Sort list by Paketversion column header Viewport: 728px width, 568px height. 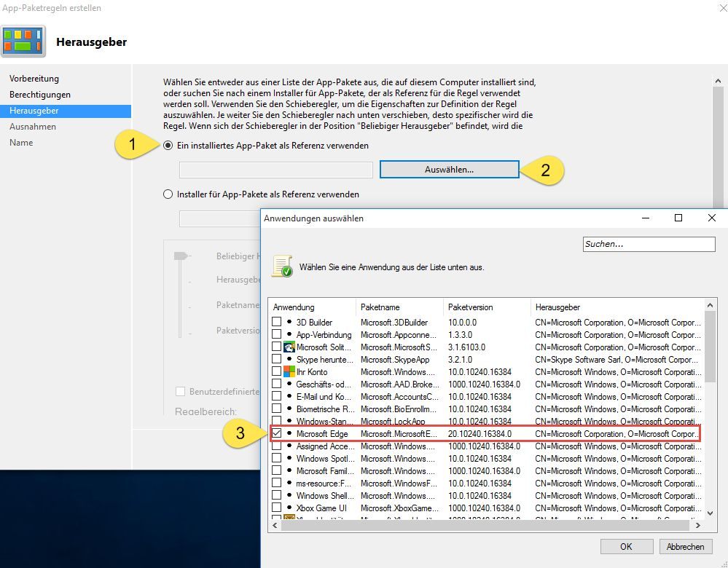487,307
